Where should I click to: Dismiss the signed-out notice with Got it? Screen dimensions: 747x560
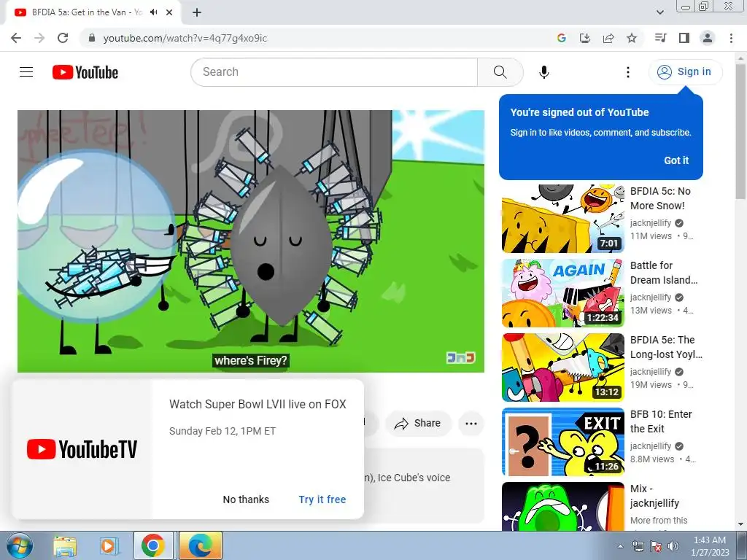coord(676,160)
